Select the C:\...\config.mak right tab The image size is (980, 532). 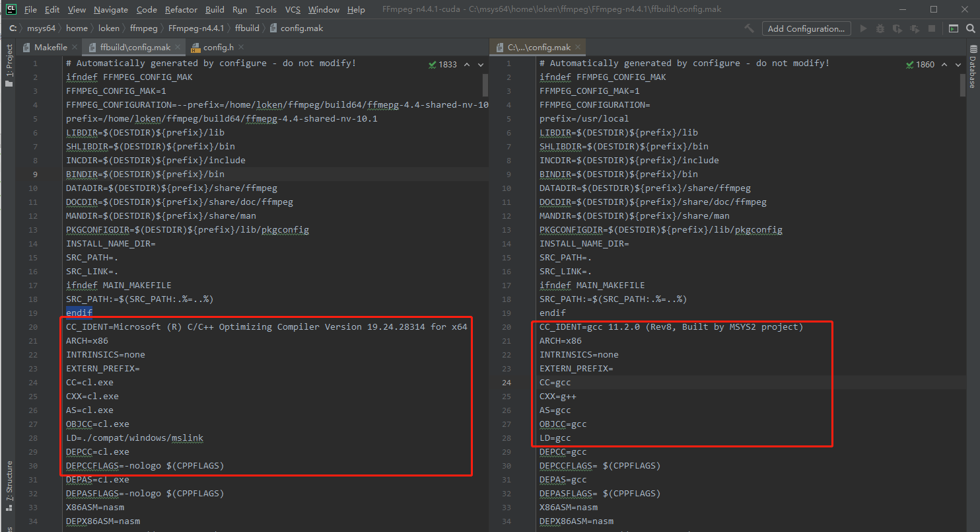tap(539, 47)
